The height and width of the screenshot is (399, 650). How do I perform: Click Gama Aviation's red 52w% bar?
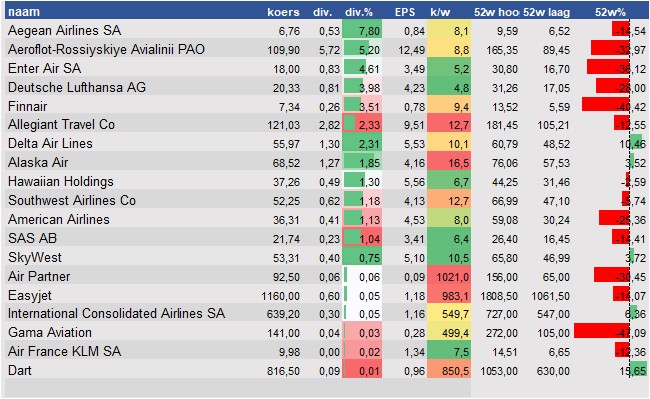601,331
